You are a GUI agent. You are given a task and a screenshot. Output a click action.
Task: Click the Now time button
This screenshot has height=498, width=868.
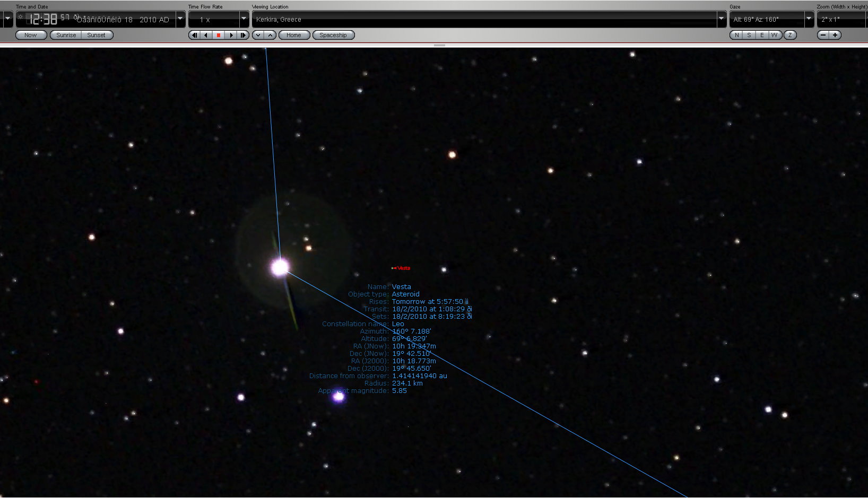pos(31,35)
